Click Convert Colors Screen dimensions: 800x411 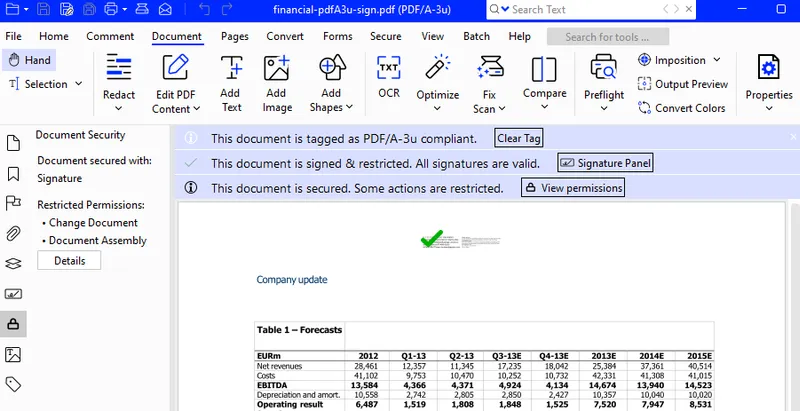(x=682, y=108)
